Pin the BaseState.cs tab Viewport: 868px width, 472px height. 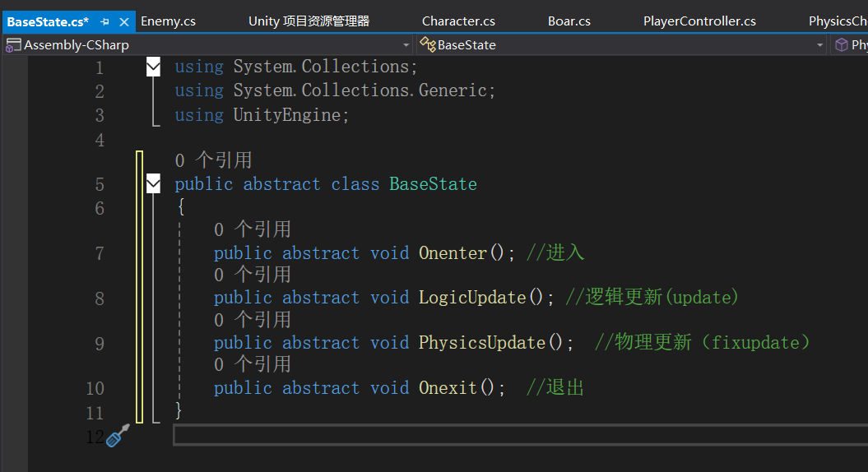105,21
